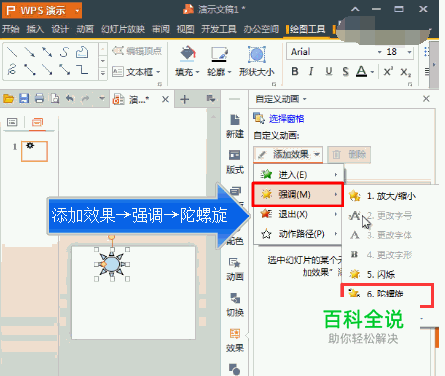Viewport: 445px width, 376px height.
Task: Choose 5. 闪烁 emphasis effect
Action: point(391,275)
